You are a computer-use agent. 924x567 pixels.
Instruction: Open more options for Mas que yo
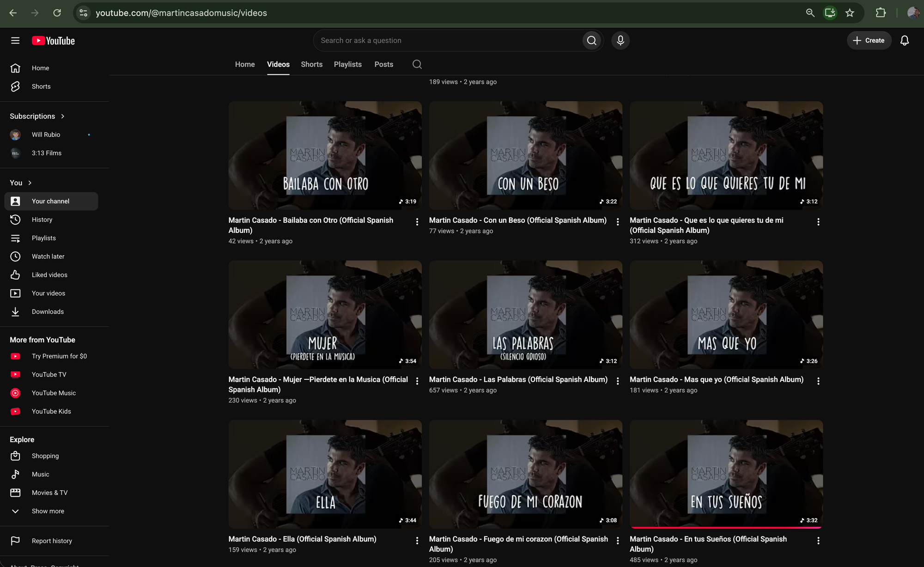pyautogui.click(x=818, y=381)
